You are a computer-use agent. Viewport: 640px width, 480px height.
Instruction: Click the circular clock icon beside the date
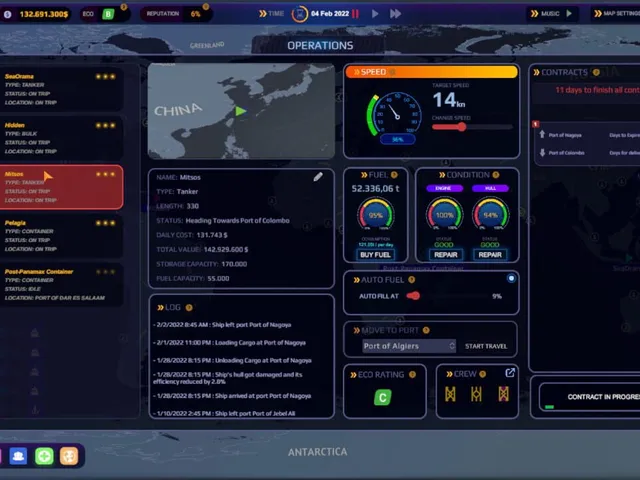coord(300,14)
